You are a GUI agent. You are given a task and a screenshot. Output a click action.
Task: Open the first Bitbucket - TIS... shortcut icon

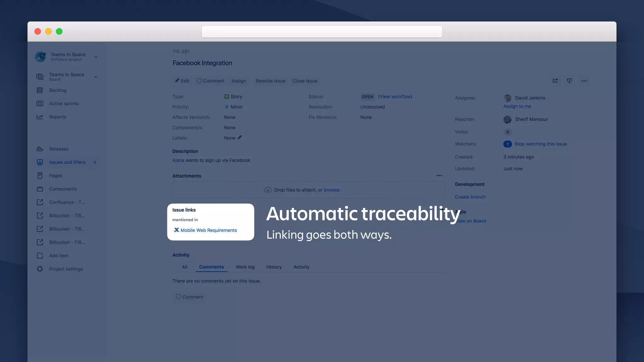40,216
